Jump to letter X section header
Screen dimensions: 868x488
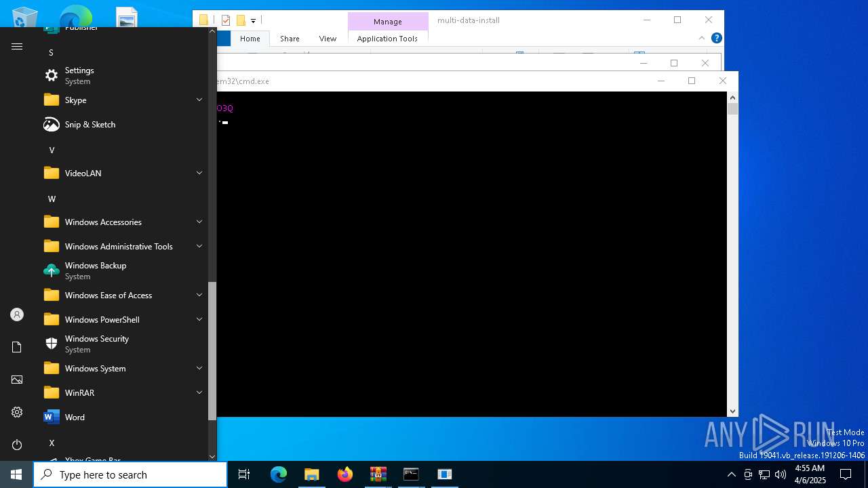point(52,443)
